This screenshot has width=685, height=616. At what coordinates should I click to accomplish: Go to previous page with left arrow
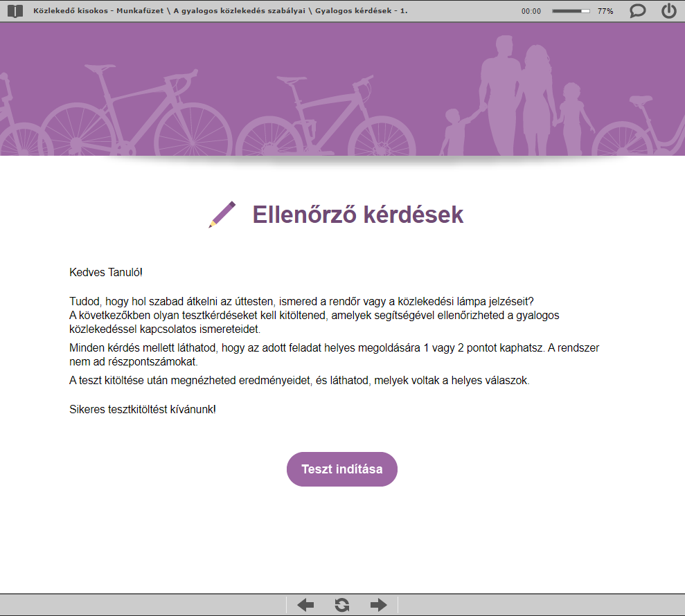(305, 605)
